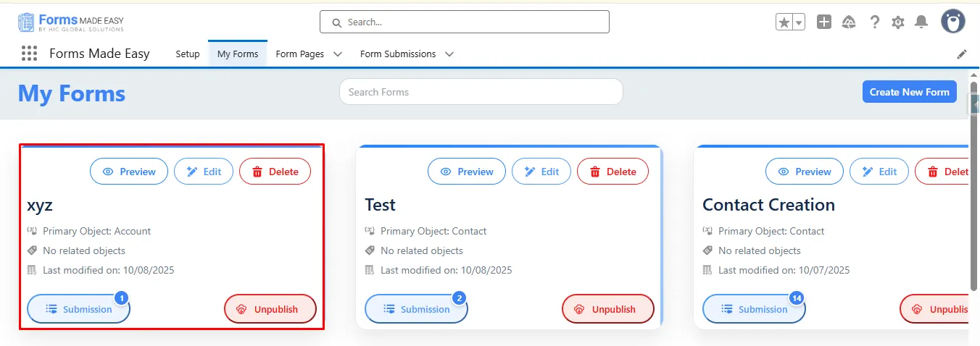The height and width of the screenshot is (346, 980).
Task: Expand the Form Pages dropdown chevron
Action: pos(338,54)
